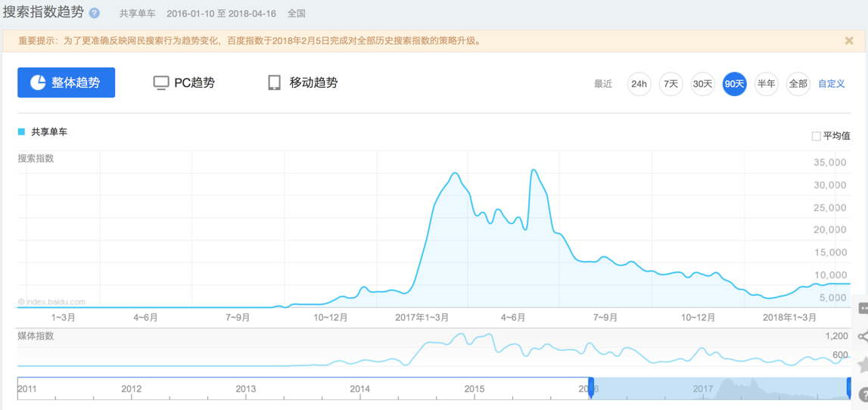Close the orange notice banner

(x=849, y=41)
